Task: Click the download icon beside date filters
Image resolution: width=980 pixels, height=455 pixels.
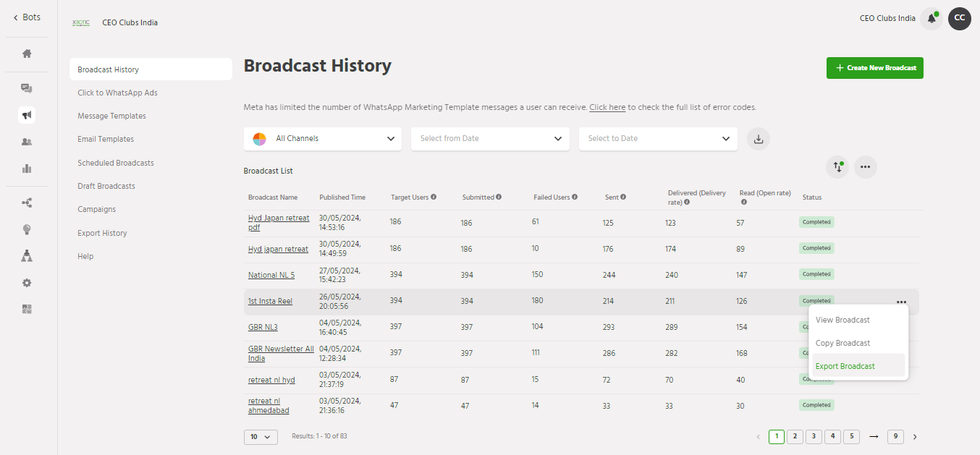Action: (x=759, y=139)
